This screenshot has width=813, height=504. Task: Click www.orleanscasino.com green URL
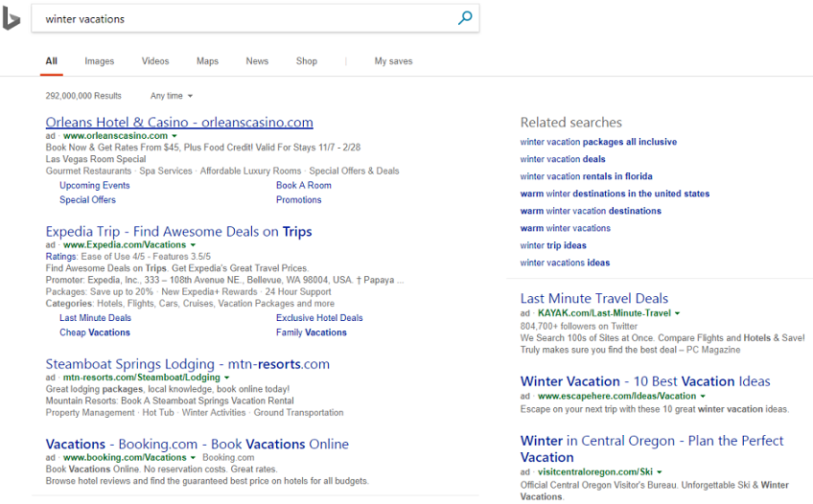click(x=116, y=136)
